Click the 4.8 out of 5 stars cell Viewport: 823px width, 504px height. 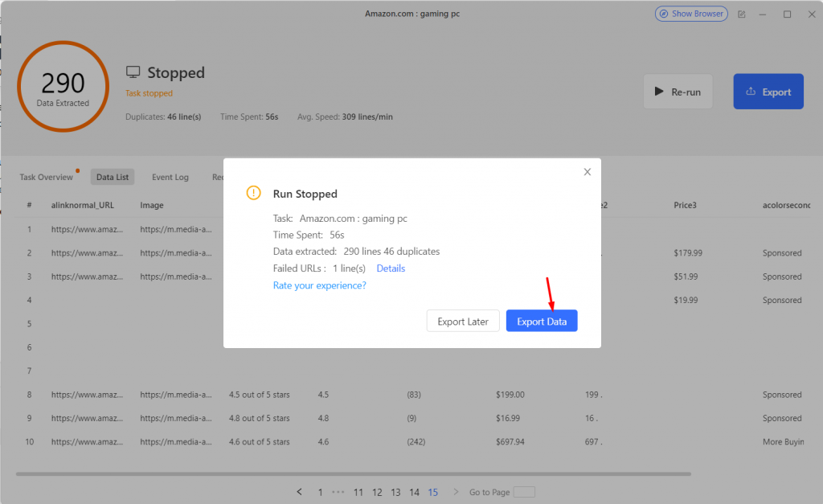click(260, 419)
